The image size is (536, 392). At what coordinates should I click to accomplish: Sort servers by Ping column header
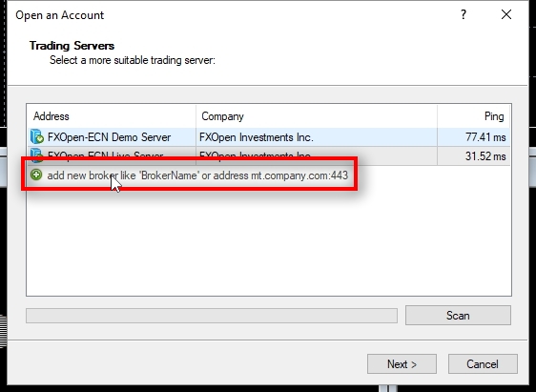coord(474,116)
